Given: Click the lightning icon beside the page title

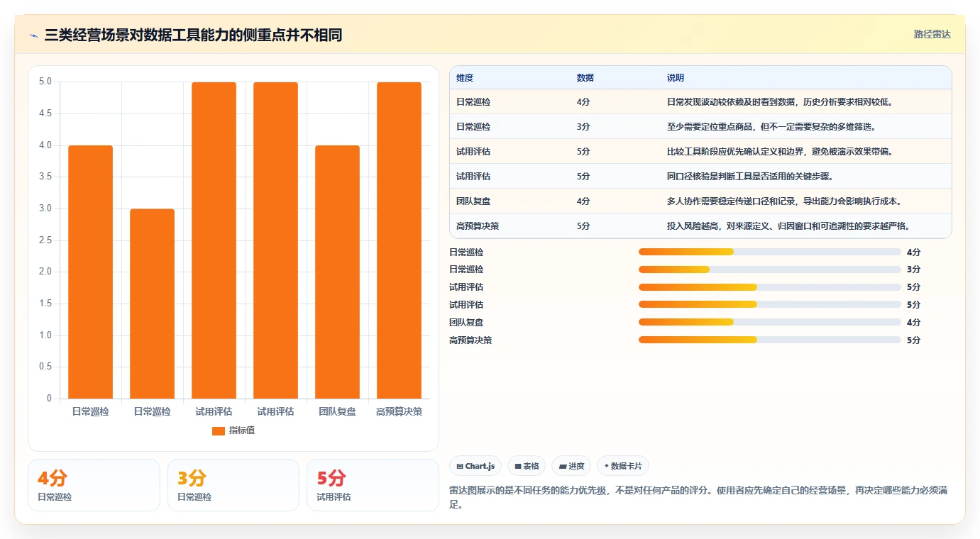Looking at the screenshot, I should (34, 35).
